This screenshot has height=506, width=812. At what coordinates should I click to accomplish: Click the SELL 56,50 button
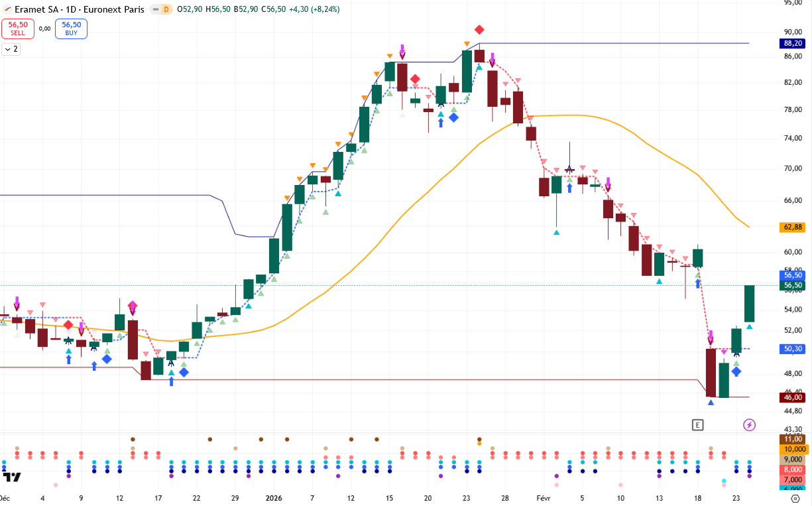18,28
